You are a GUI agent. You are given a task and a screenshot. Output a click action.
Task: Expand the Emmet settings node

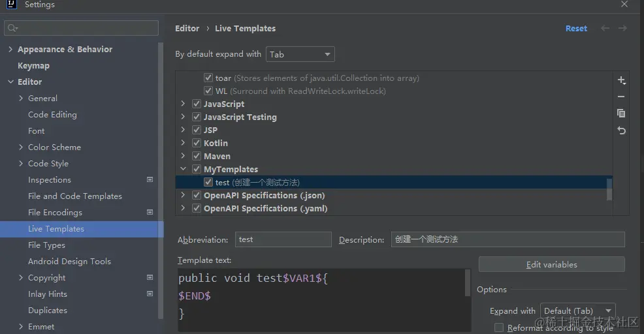[21, 327]
